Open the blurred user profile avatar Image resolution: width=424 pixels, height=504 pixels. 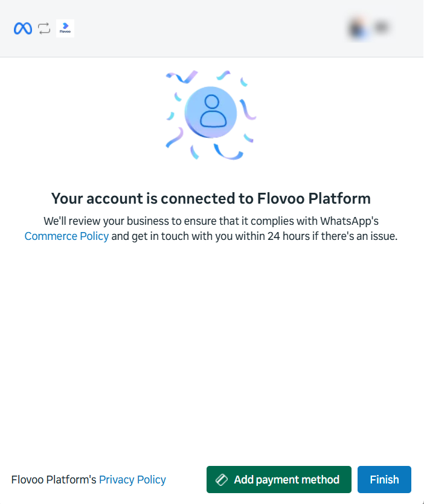point(359,28)
